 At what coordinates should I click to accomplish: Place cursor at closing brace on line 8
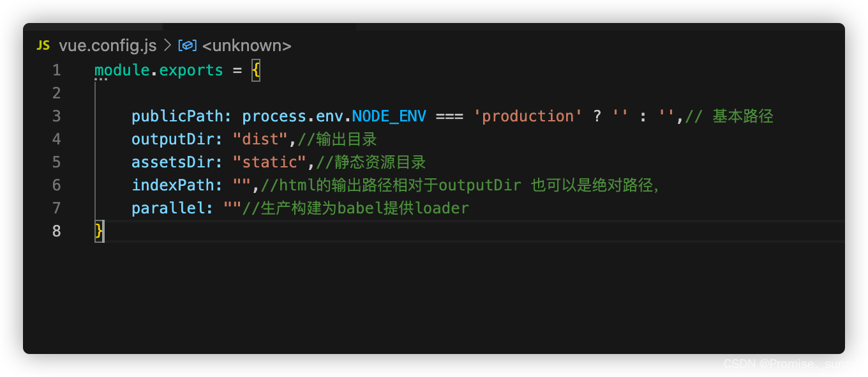coord(99,231)
